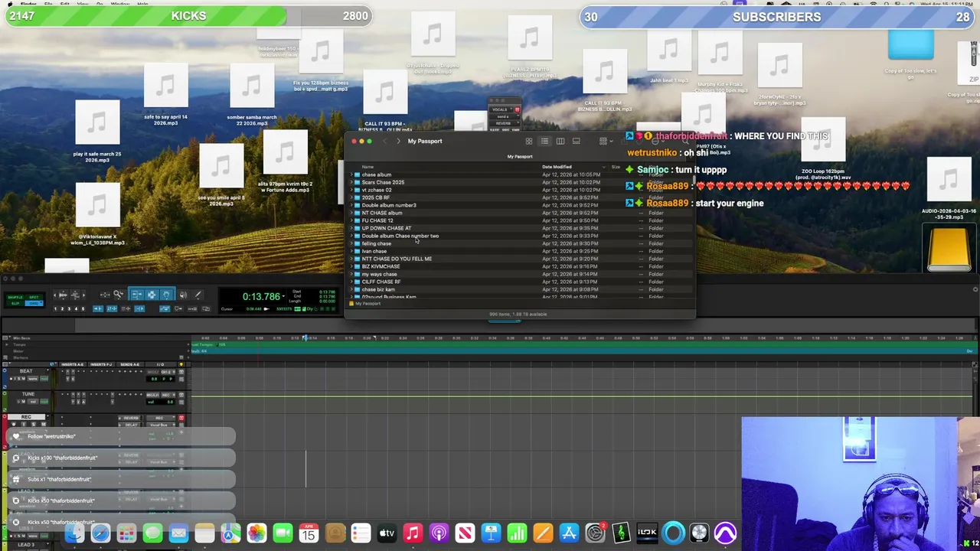This screenshot has width=980, height=551.
Task: Choose zoom preset 1 button
Action: 55,308
